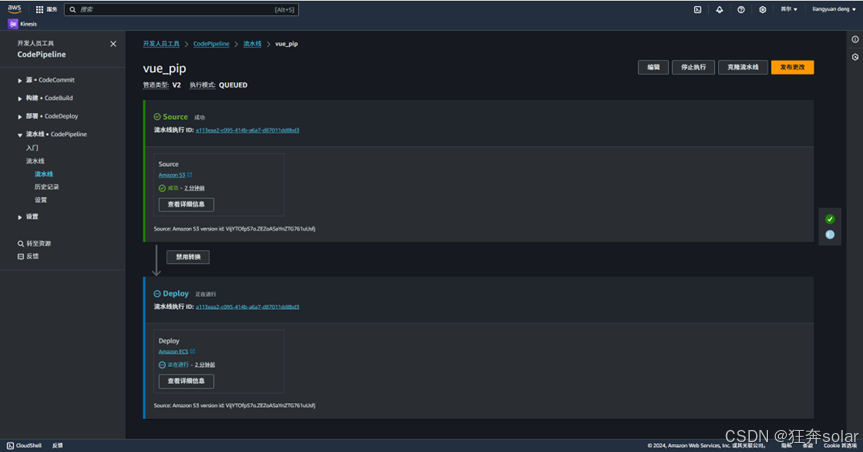Click 反馈 feedback in the bottom bar
Viewport: 863px width, 452px height.
click(x=57, y=445)
